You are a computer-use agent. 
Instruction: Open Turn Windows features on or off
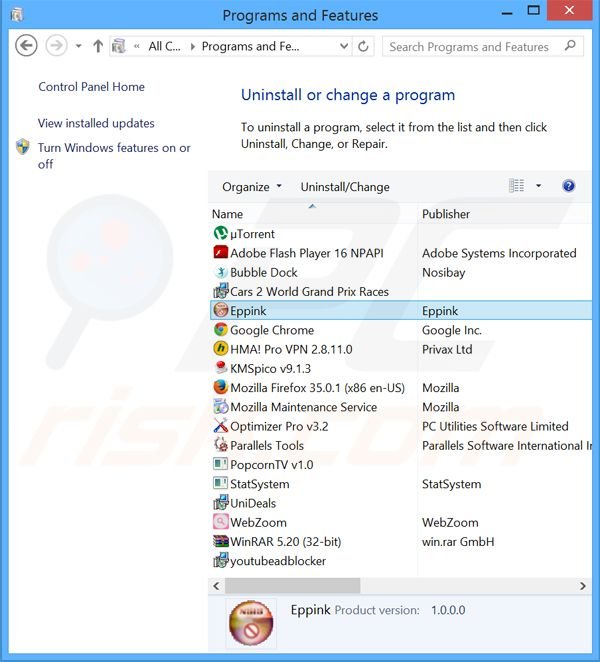tap(114, 156)
